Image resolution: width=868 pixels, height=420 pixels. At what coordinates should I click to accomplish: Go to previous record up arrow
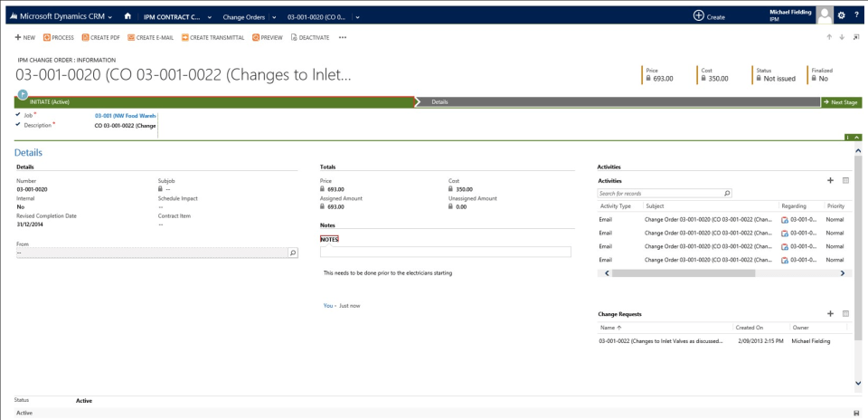click(x=829, y=38)
